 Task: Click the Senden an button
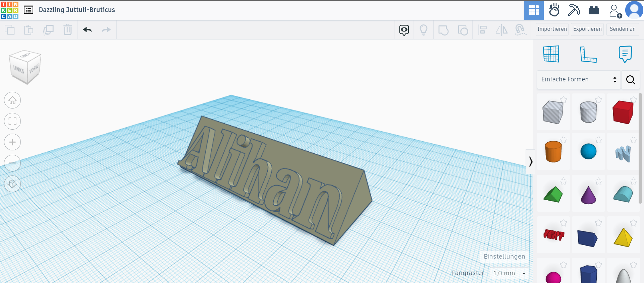coord(623,29)
